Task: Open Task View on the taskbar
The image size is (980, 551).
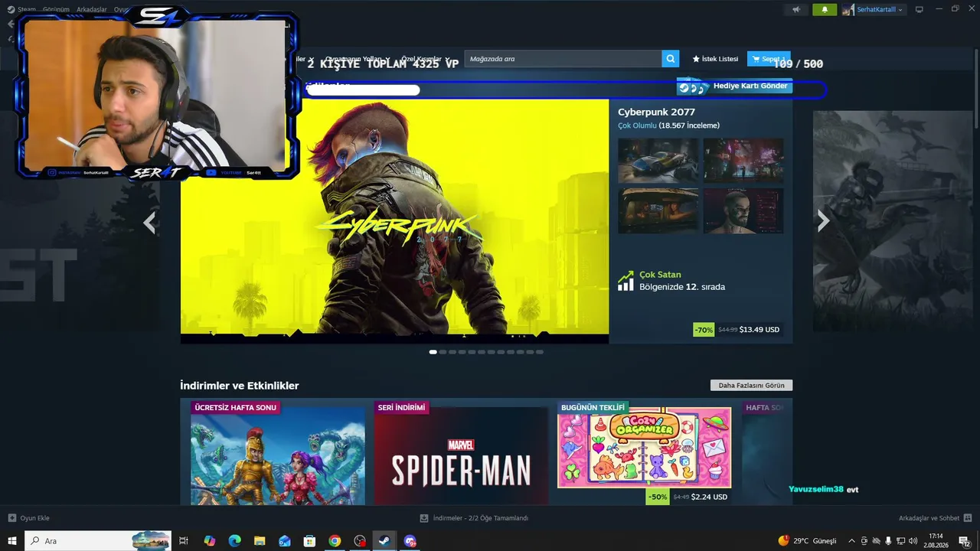Action: (184, 541)
